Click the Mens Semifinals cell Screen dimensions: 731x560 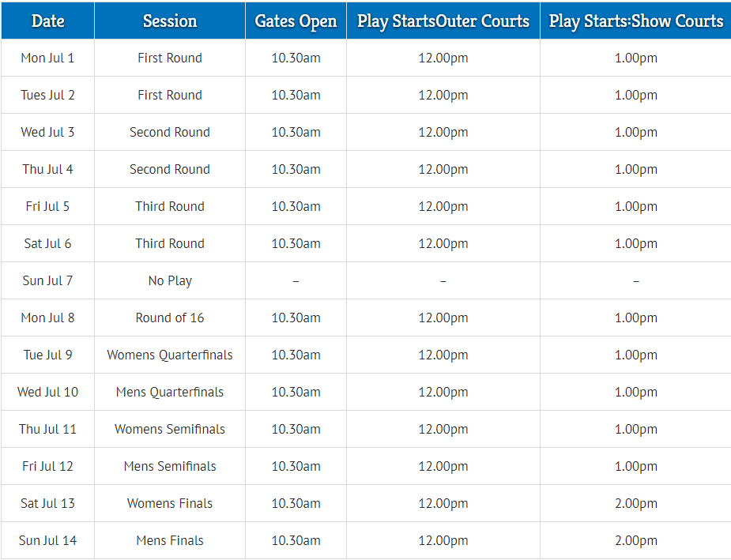(x=170, y=466)
